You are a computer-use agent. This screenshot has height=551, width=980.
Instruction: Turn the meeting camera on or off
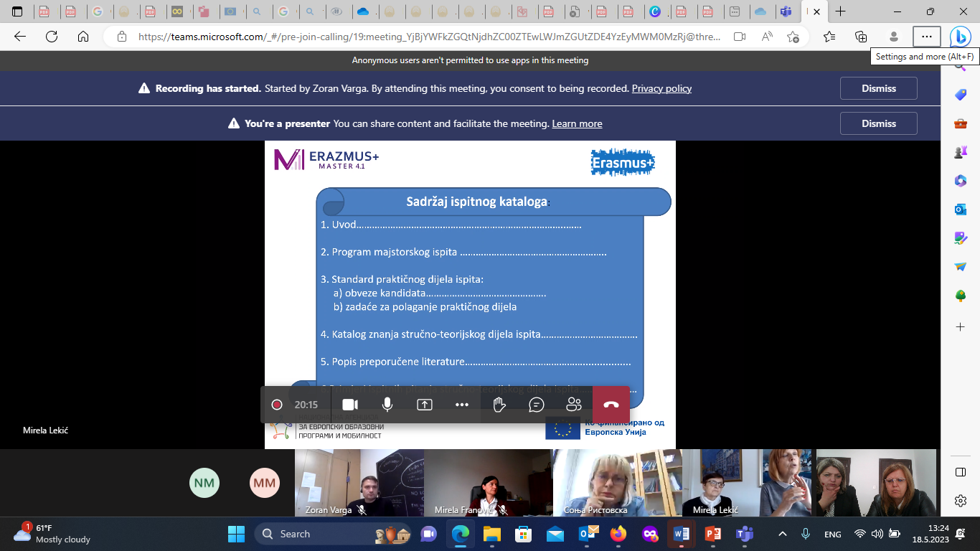[350, 405]
